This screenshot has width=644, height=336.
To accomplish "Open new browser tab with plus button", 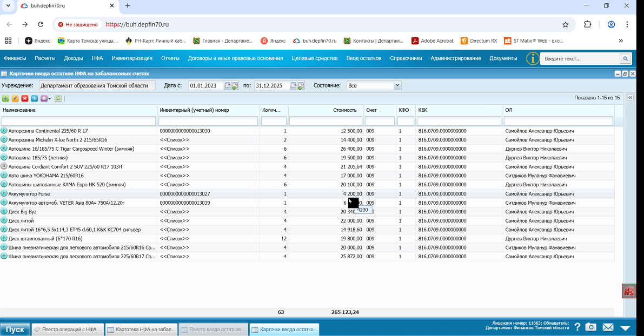I will 127,6.
